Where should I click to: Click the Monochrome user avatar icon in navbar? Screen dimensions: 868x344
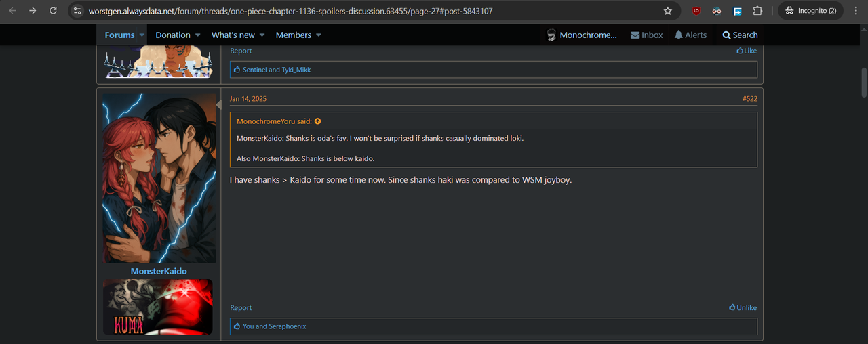click(x=551, y=35)
